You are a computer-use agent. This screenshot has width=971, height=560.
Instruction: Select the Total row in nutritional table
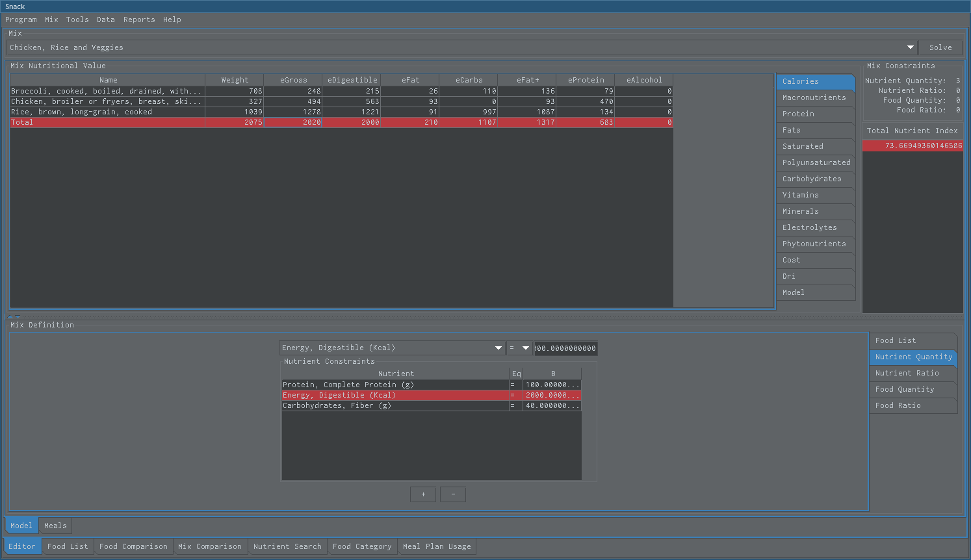341,122
